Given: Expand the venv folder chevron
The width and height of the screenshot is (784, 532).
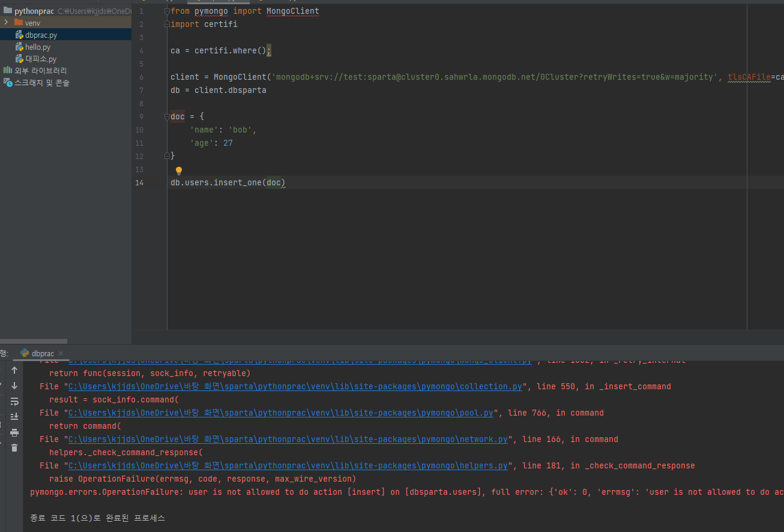Looking at the screenshot, I should click(x=5, y=22).
